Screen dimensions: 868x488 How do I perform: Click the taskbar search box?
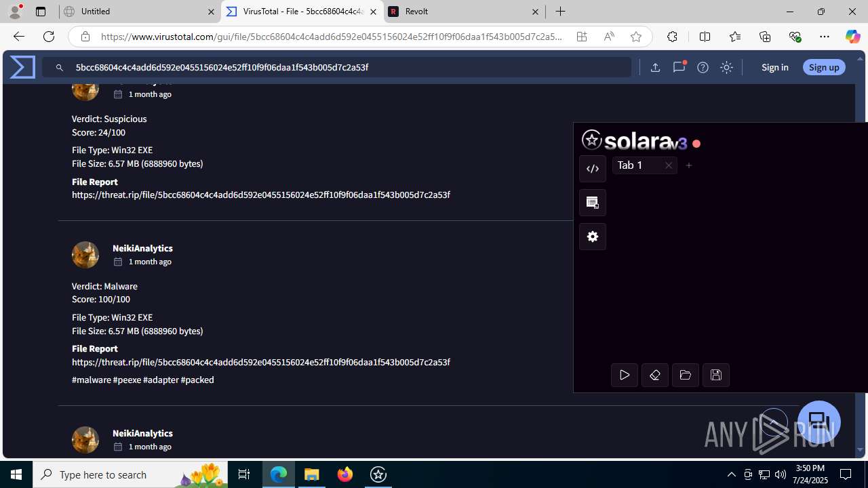131,474
